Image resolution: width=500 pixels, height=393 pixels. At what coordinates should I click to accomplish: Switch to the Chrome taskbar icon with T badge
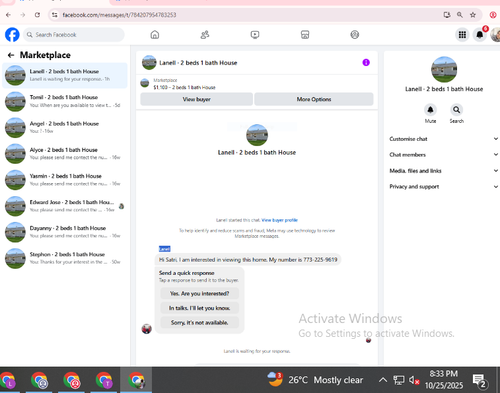[x=104, y=380]
